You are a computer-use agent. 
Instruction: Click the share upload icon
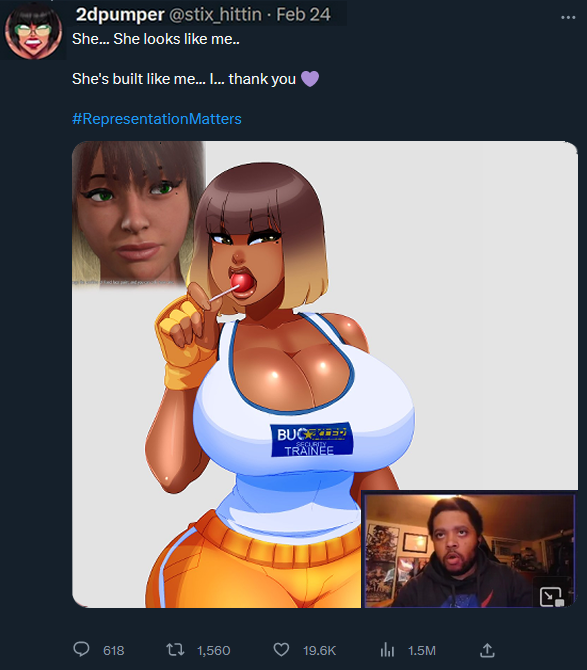click(487, 650)
